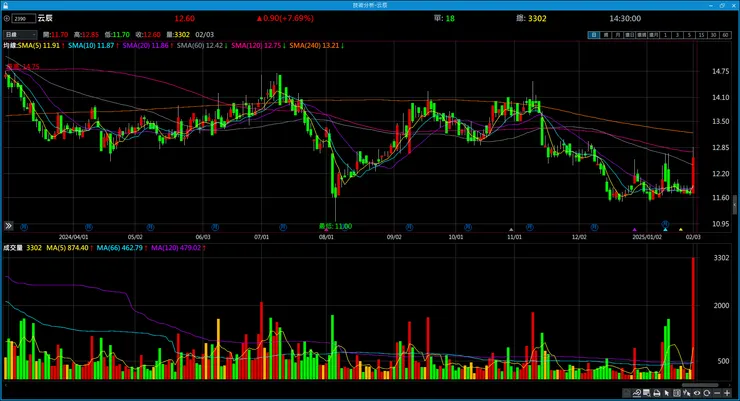
Task: Open the indicator analysis chart icon
Action: click(x=637, y=393)
